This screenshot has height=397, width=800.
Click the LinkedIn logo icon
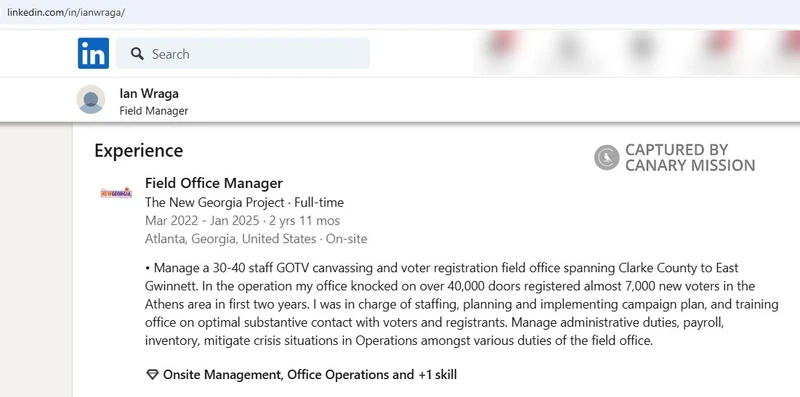pyautogui.click(x=93, y=53)
